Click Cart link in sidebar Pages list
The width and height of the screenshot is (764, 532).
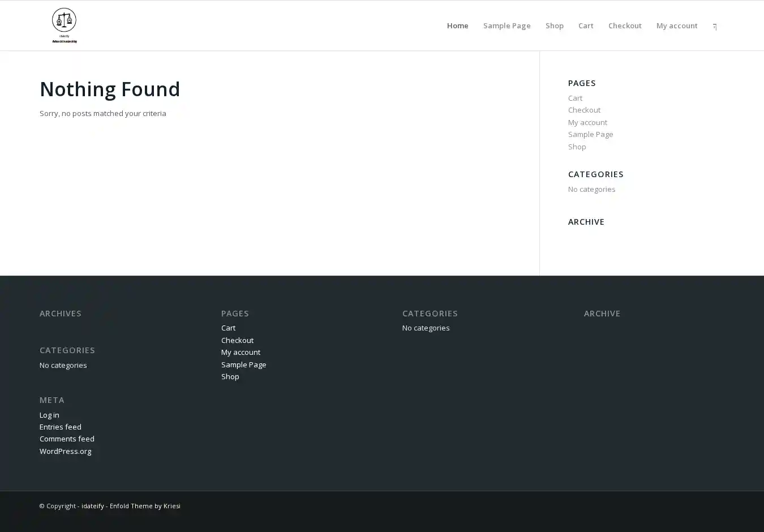[575, 98]
